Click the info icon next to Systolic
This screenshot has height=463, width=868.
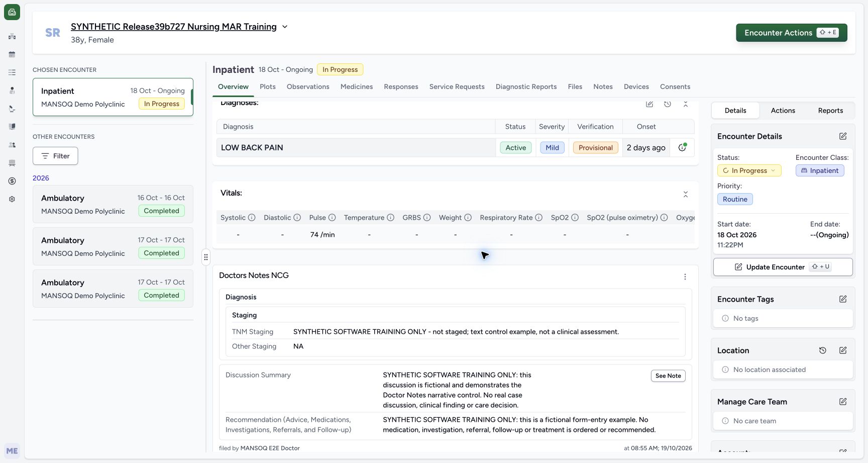pos(252,218)
